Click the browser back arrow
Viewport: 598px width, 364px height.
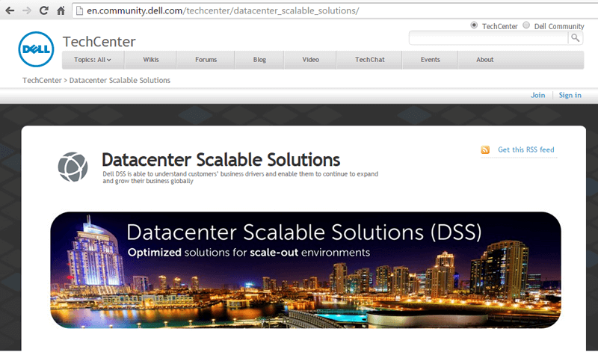[x=10, y=10]
